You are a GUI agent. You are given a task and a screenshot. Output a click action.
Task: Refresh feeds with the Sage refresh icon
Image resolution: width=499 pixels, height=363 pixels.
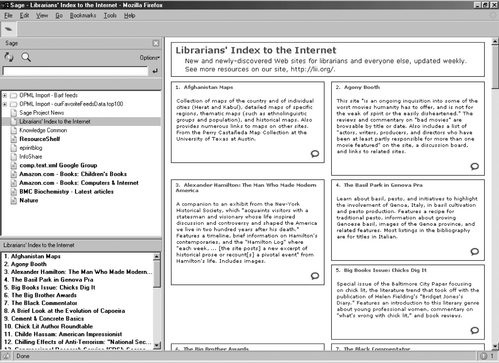[9, 57]
